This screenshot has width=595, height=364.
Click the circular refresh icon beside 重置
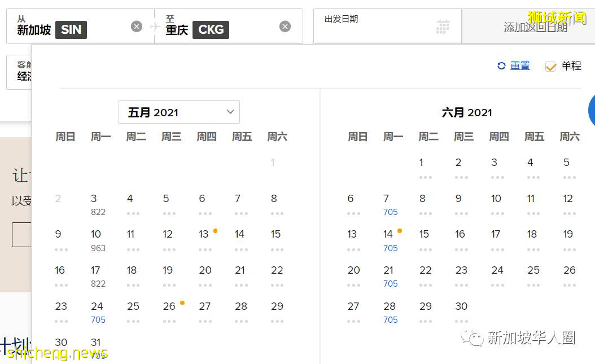(x=501, y=65)
